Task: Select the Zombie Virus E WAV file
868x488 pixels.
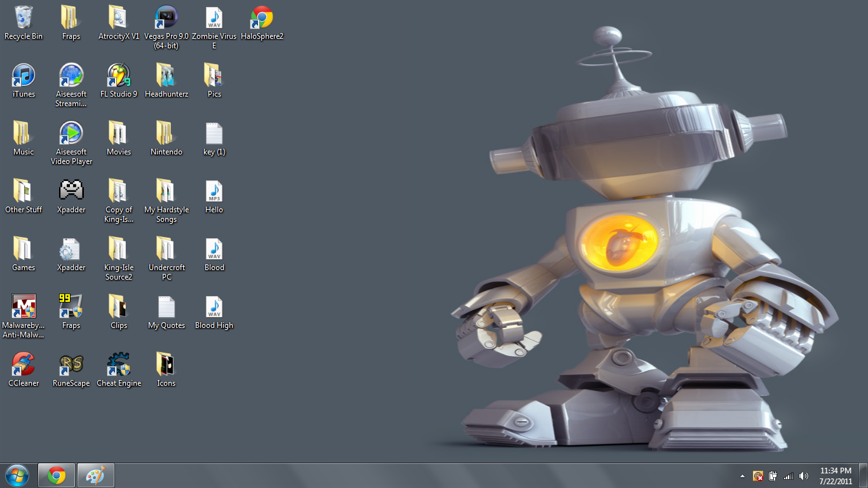Action: pos(214,27)
